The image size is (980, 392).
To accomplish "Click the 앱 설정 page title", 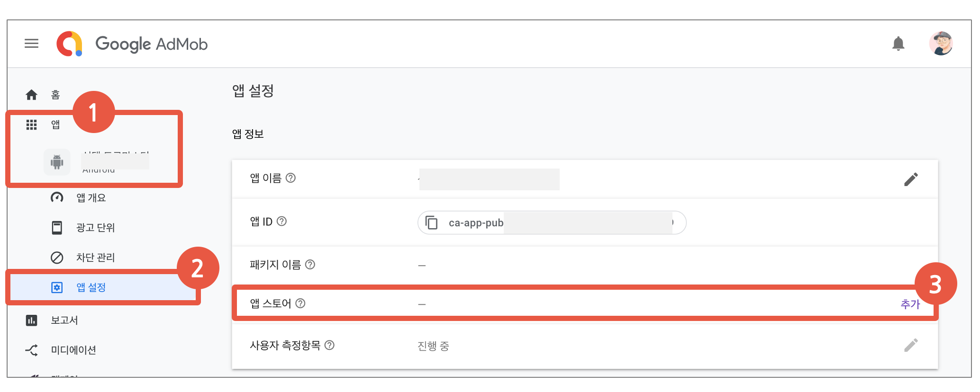I will 253,90.
